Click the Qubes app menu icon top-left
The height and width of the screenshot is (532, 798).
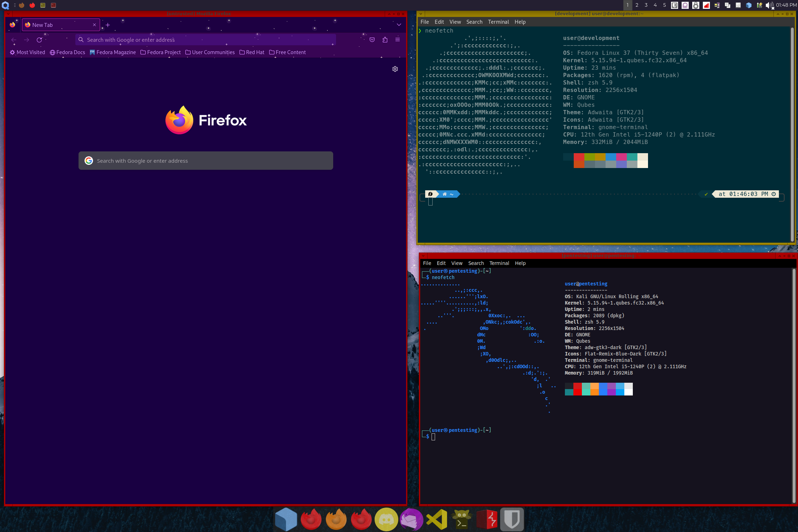pos(5,5)
